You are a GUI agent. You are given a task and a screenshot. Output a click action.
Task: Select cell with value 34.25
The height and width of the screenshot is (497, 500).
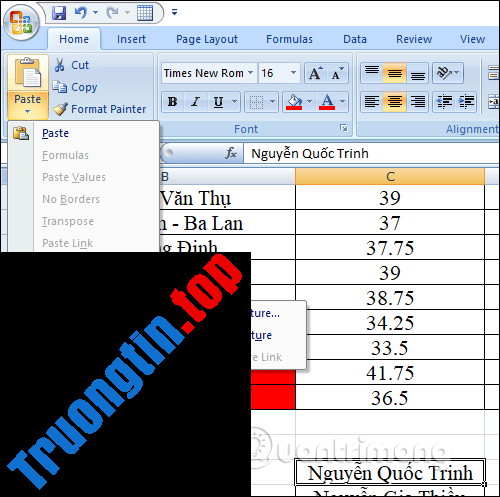click(x=390, y=322)
